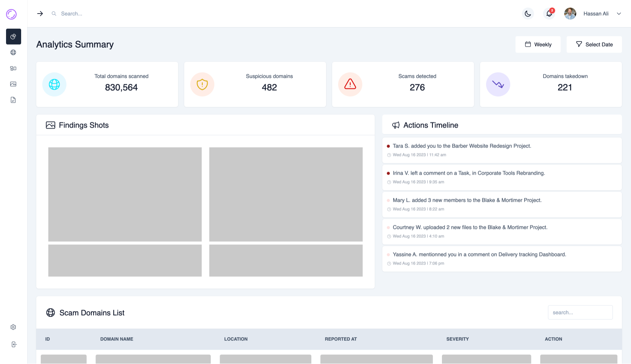
Task: Open notifications via the bell icon
Action: pos(549,14)
